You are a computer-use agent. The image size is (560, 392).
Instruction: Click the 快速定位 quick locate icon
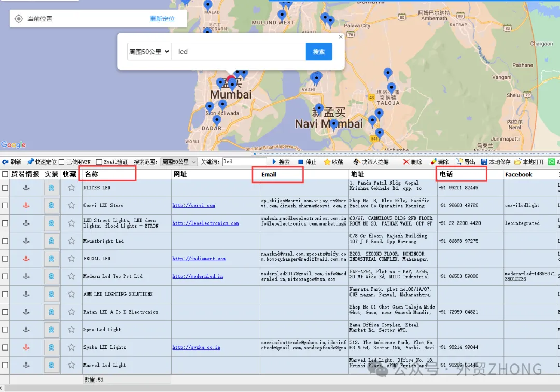point(30,162)
